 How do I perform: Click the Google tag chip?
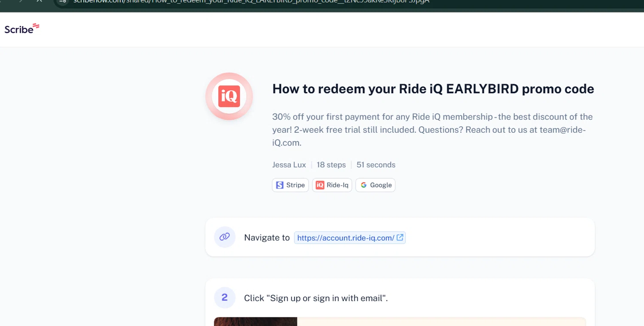click(375, 185)
